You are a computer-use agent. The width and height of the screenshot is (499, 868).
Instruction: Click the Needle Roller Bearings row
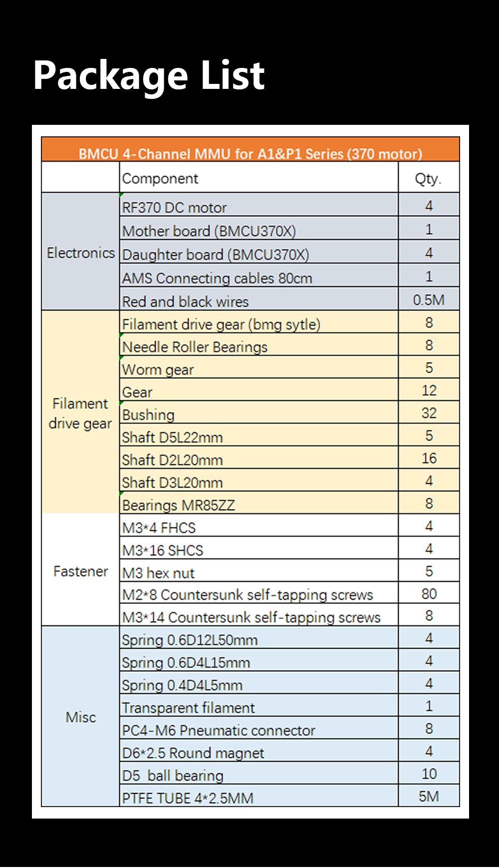[289, 345]
